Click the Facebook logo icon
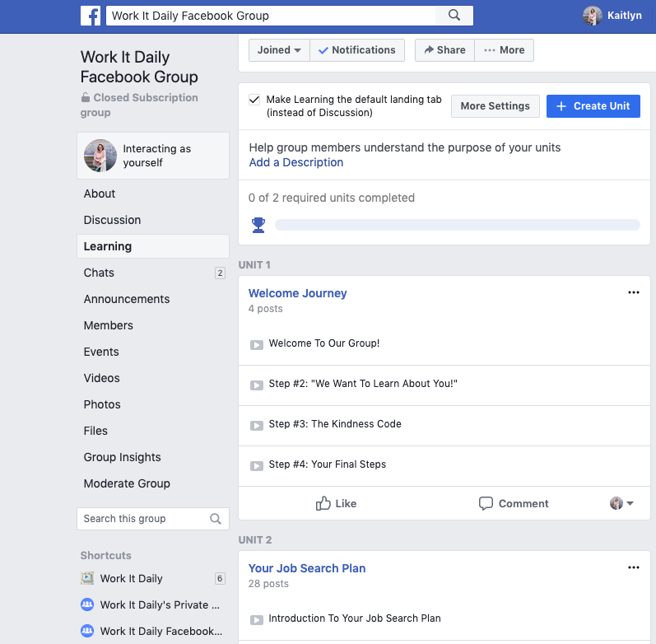 (91, 16)
